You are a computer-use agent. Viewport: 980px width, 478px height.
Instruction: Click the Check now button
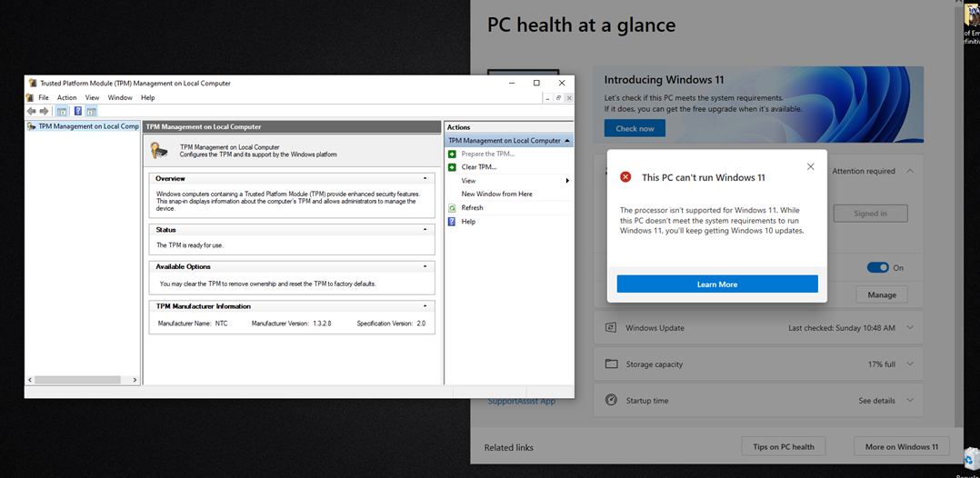click(635, 129)
